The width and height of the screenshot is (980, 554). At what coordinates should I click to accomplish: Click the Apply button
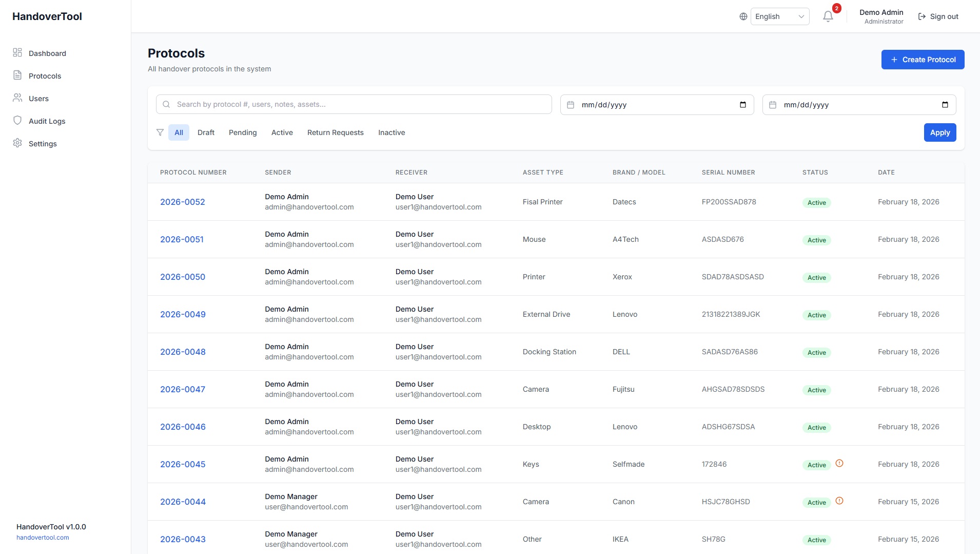pyautogui.click(x=940, y=132)
